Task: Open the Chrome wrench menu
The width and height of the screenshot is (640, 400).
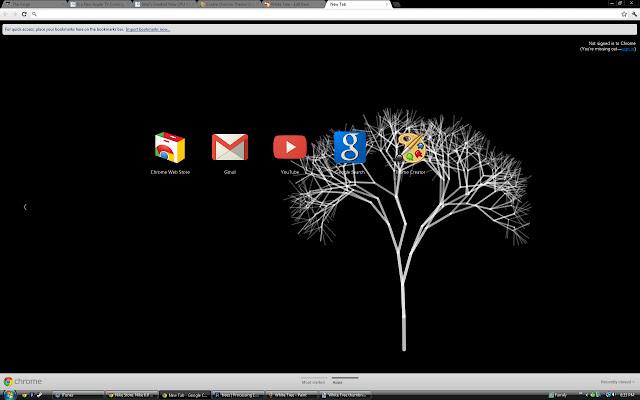Action: click(x=634, y=14)
